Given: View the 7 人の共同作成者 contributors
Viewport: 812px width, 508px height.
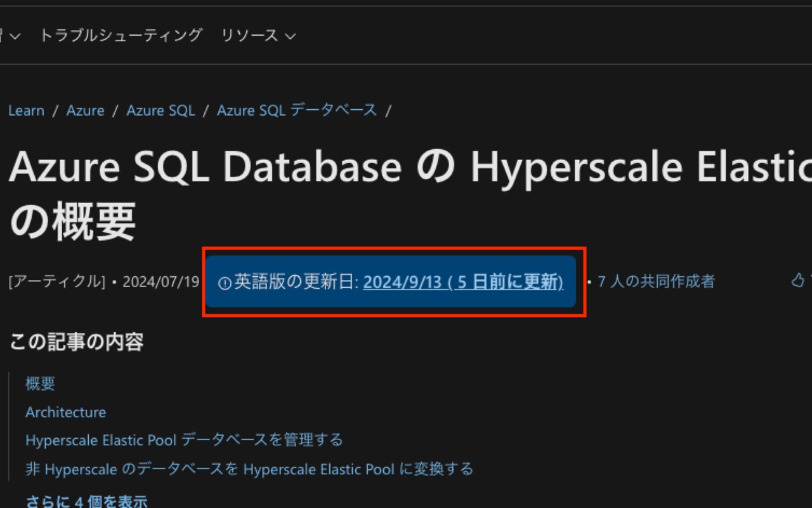Looking at the screenshot, I should pyautogui.click(x=656, y=281).
